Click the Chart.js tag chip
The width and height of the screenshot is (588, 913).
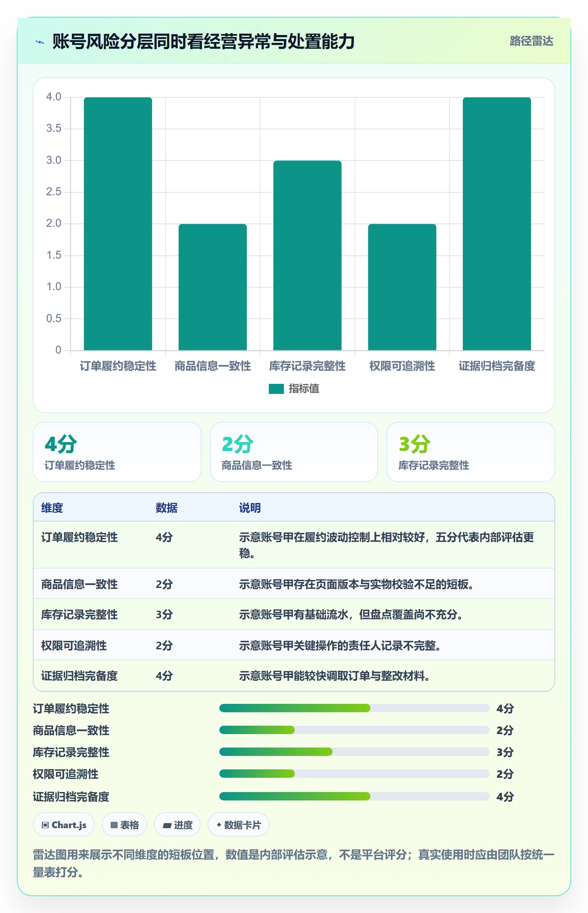coord(64,825)
